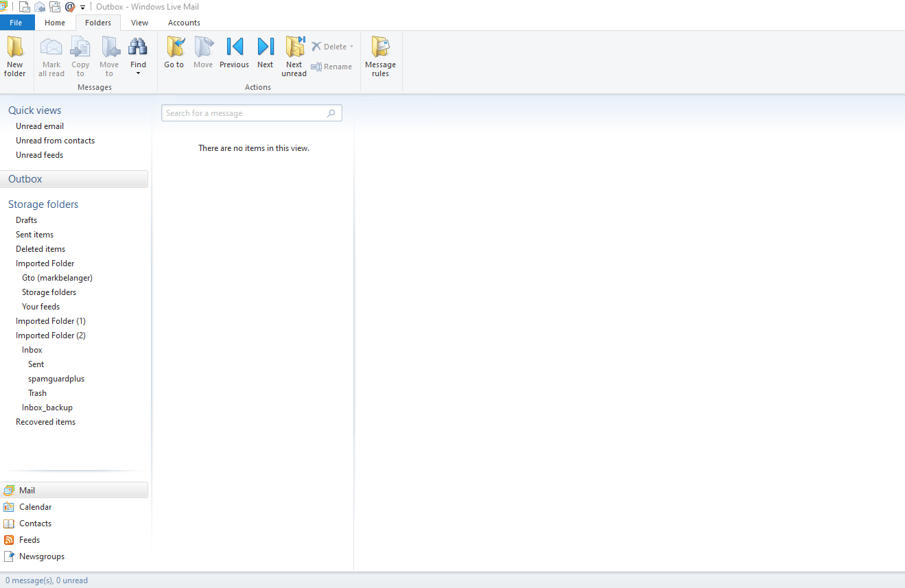
Task: Click the Move folder icon in Actions
Action: point(203,47)
